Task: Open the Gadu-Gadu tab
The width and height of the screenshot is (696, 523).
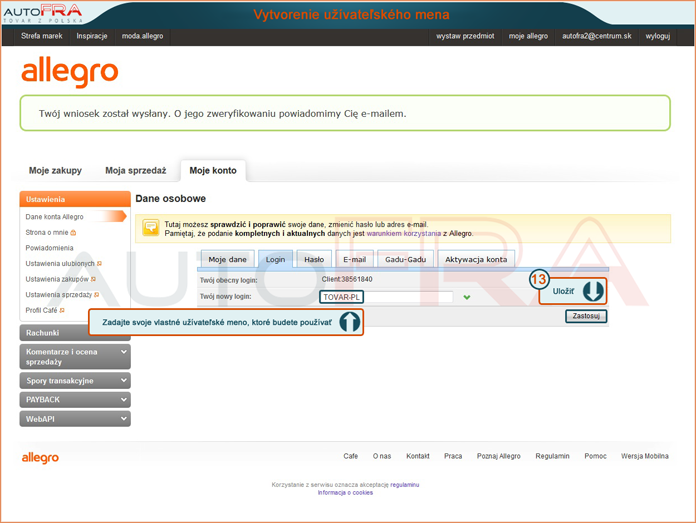Action: 406,259
